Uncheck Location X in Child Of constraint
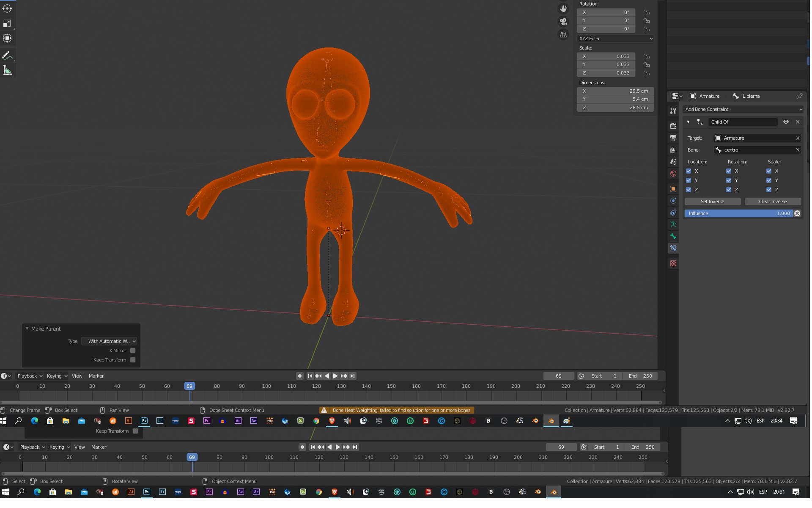 click(x=689, y=171)
